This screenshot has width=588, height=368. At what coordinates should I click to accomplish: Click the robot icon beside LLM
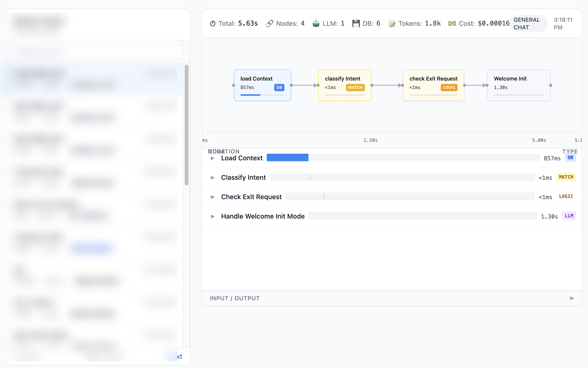pyautogui.click(x=316, y=24)
